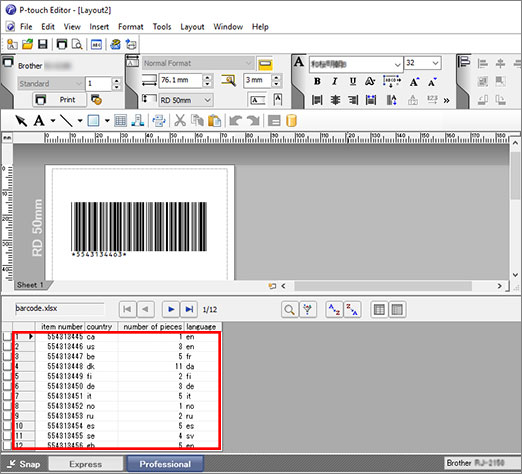Open the Insert menu

(99, 27)
